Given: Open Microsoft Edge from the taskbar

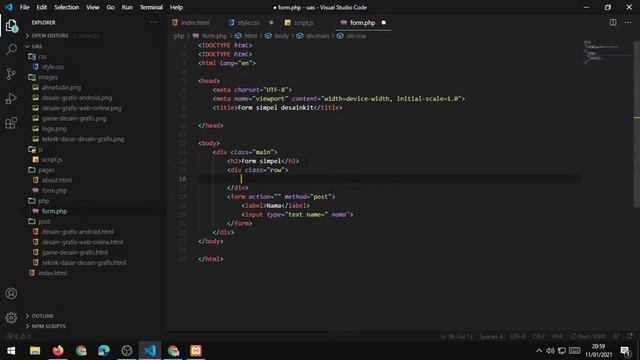Looking at the screenshot, I should pyautogui.click(x=104, y=351).
